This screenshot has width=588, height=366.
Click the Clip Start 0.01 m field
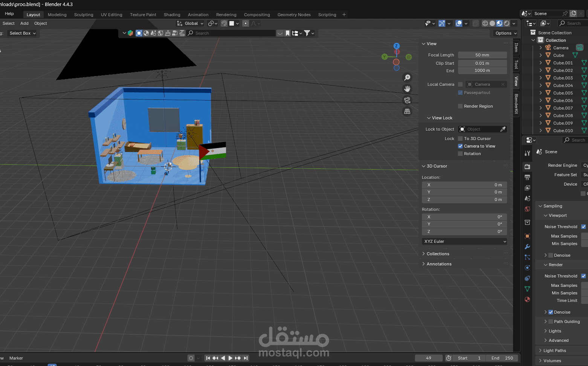pyautogui.click(x=483, y=63)
